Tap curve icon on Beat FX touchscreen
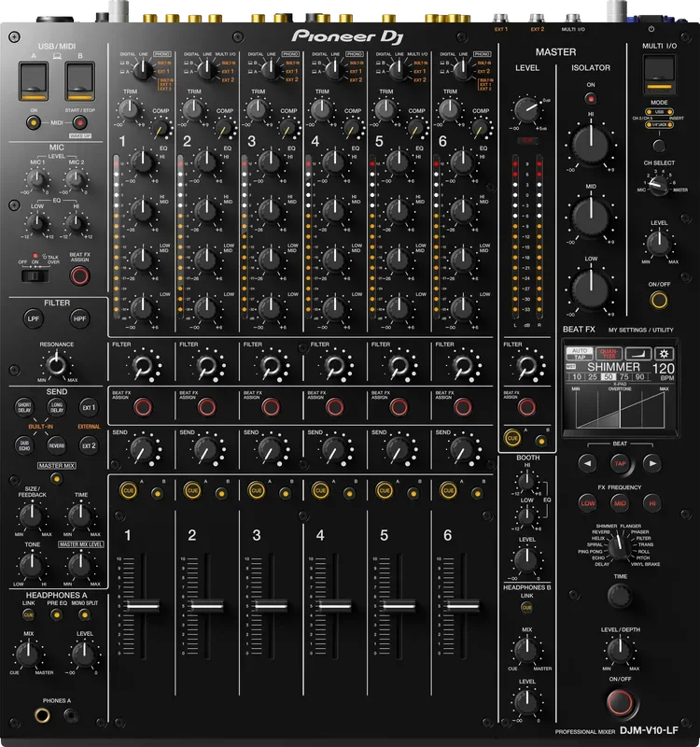This screenshot has width=700, height=747. point(638,354)
